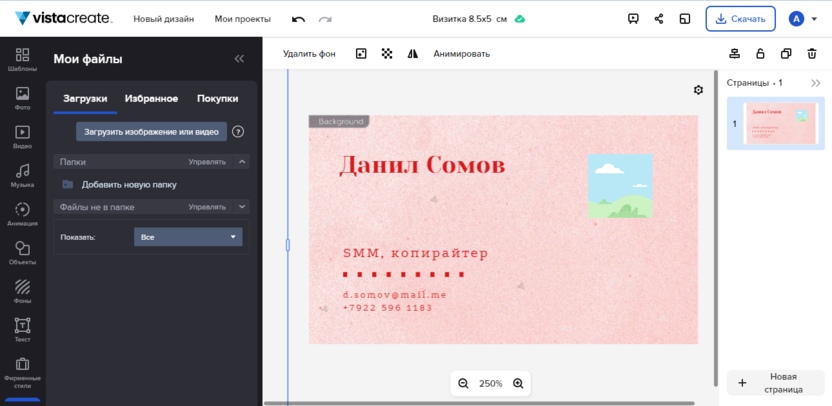Open the transparency checkerboard icon
Viewport: 832px width, 406px height.
[387, 54]
